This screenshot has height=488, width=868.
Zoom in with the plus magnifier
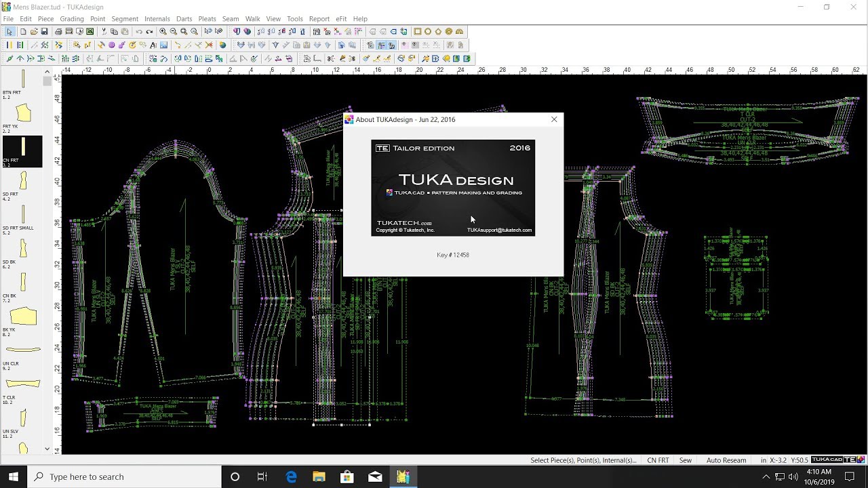tap(163, 31)
